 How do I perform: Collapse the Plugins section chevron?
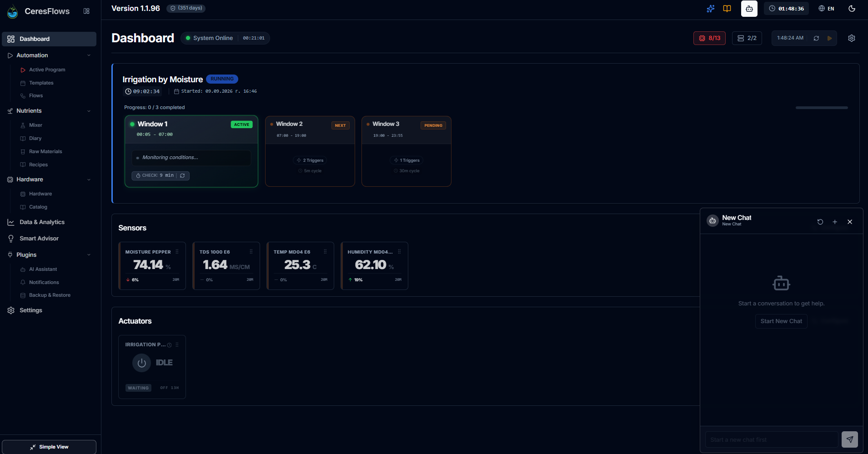[89, 255]
